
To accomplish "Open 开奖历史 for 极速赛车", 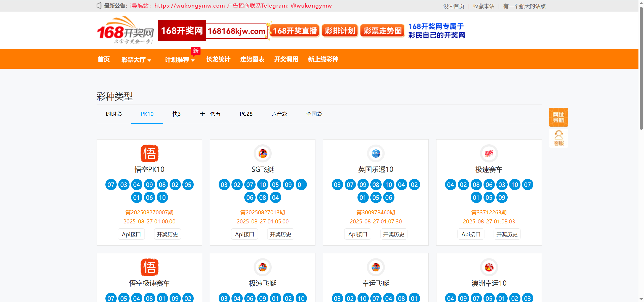I will pyautogui.click(x=507, y=234).
